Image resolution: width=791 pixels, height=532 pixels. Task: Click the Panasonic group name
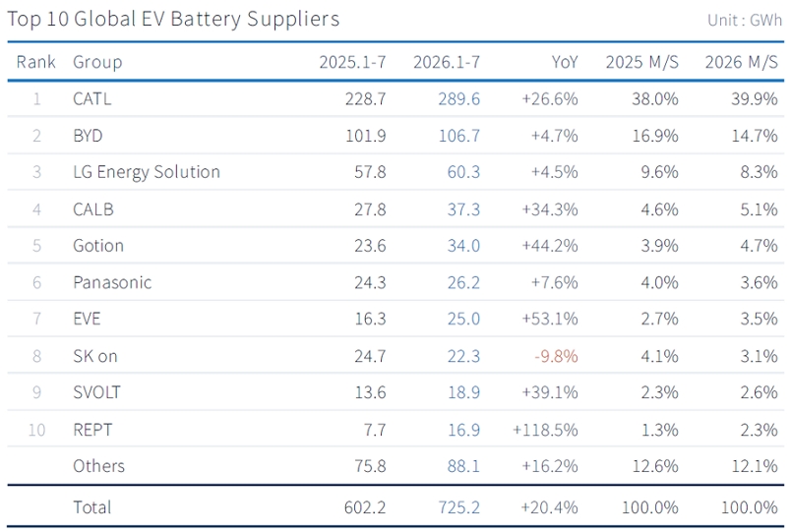pyautogui.click(x=112, y=282)
